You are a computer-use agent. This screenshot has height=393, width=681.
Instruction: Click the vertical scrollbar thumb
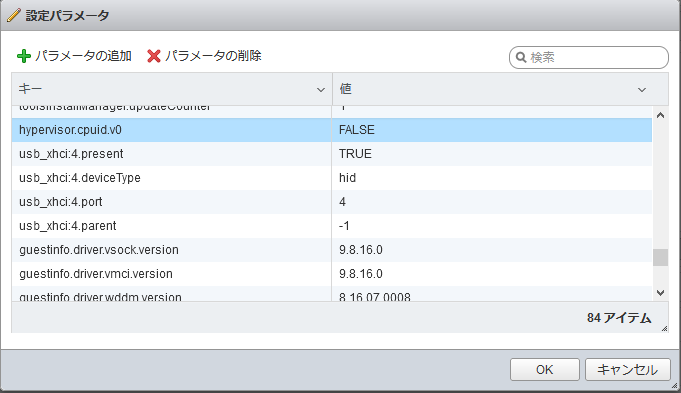(x=661, y=258)
